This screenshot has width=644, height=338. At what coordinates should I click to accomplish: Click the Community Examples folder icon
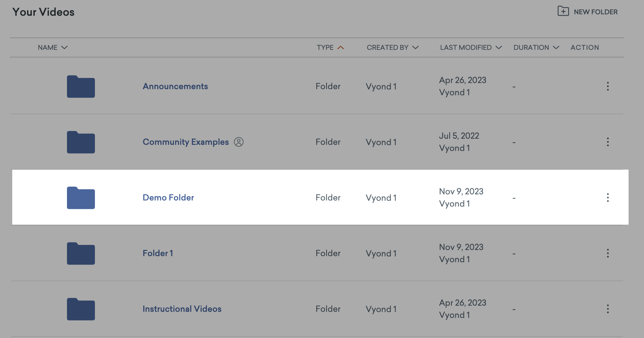[81, 142]
